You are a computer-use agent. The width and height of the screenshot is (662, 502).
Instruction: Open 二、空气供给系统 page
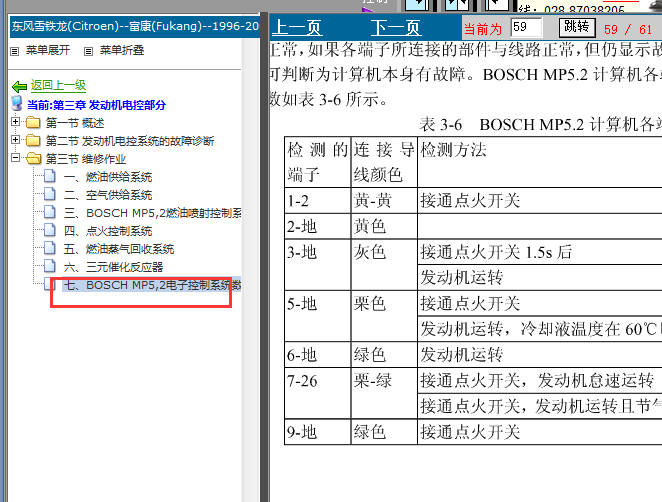[x=108, y=195]
